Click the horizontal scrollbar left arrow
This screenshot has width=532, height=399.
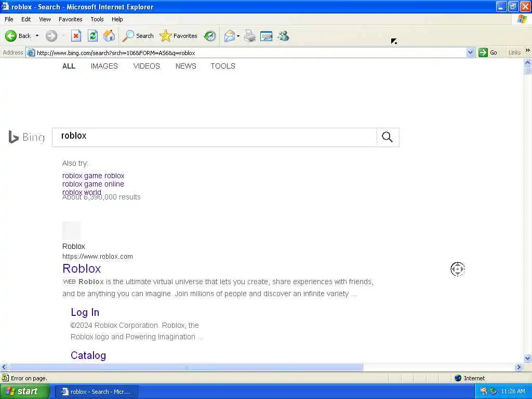pos(4,367)
